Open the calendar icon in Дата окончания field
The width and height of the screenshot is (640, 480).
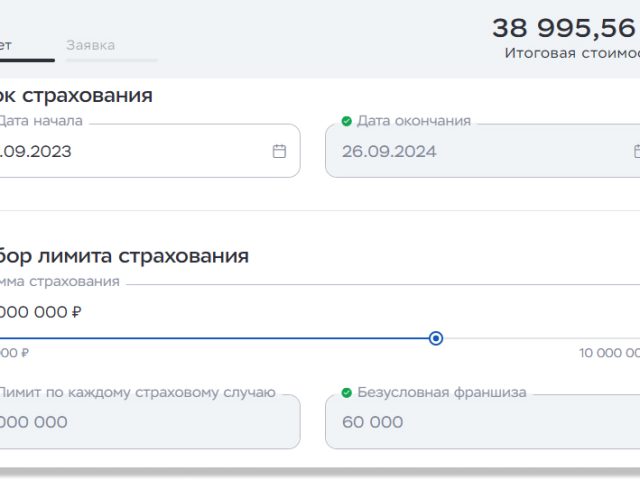click(636, 151)
